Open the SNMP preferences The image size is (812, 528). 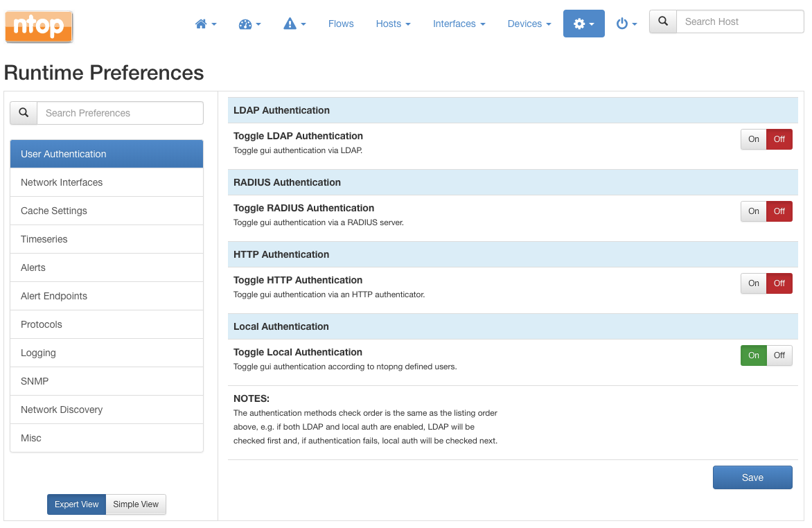pyautogui.click(x=107, y=381)
